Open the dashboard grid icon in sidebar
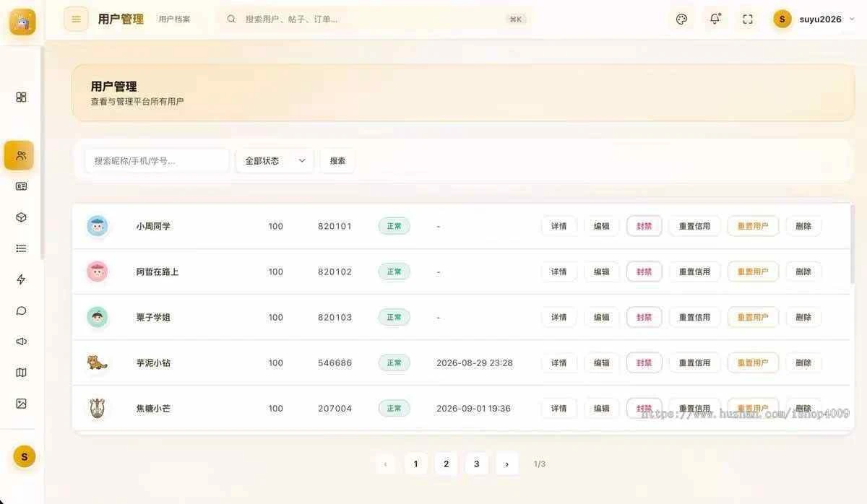 [21, 97]
